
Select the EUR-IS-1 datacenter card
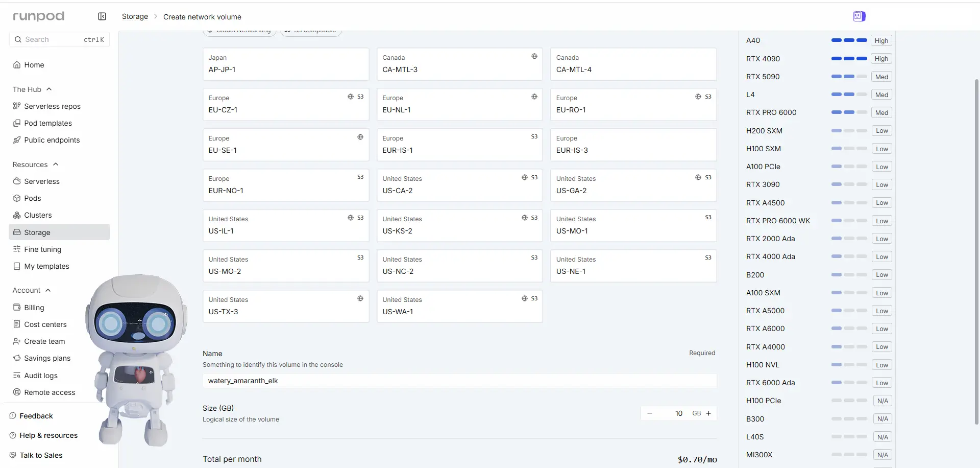point(459,145)
